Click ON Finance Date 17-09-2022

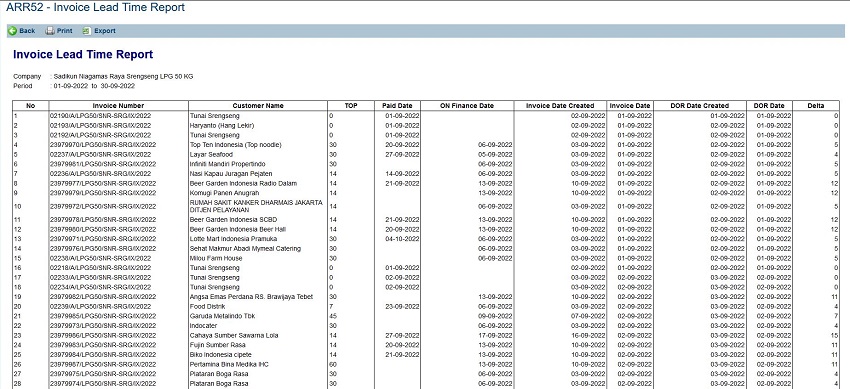click(x=495, y=335)
